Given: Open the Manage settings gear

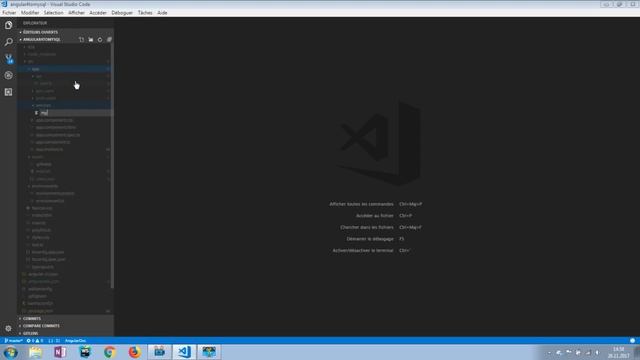Looking at the screenshot, I should [8, 328].
